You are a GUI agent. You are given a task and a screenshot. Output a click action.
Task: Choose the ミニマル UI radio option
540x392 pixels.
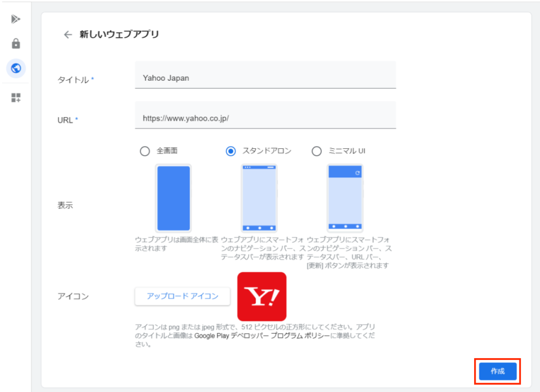316,151
